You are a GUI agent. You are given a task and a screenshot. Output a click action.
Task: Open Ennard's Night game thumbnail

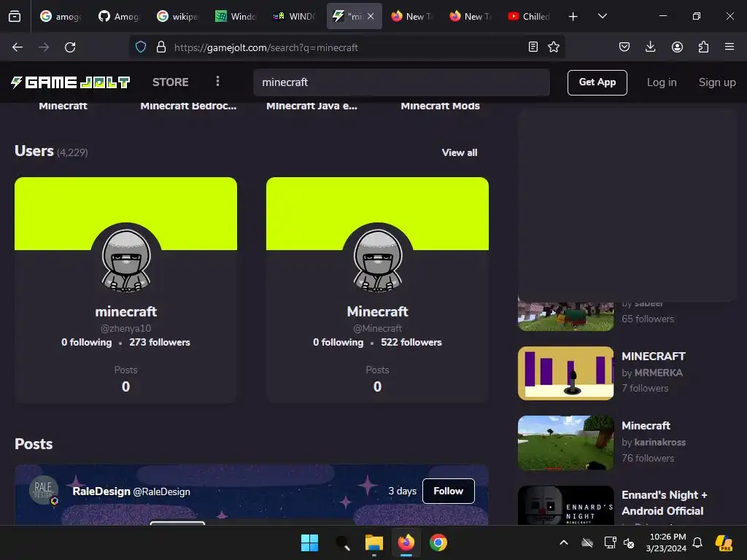coord(565,505)
